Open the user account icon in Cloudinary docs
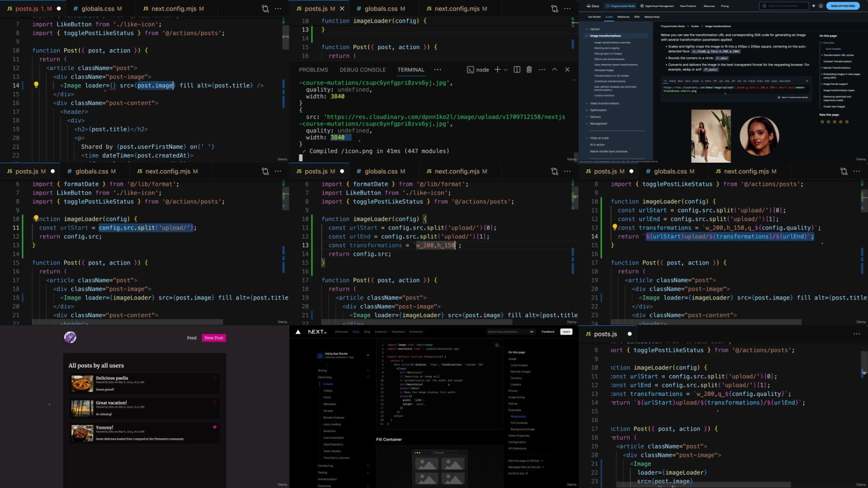This screenshot has width=868, height=488. click(821, 6)
